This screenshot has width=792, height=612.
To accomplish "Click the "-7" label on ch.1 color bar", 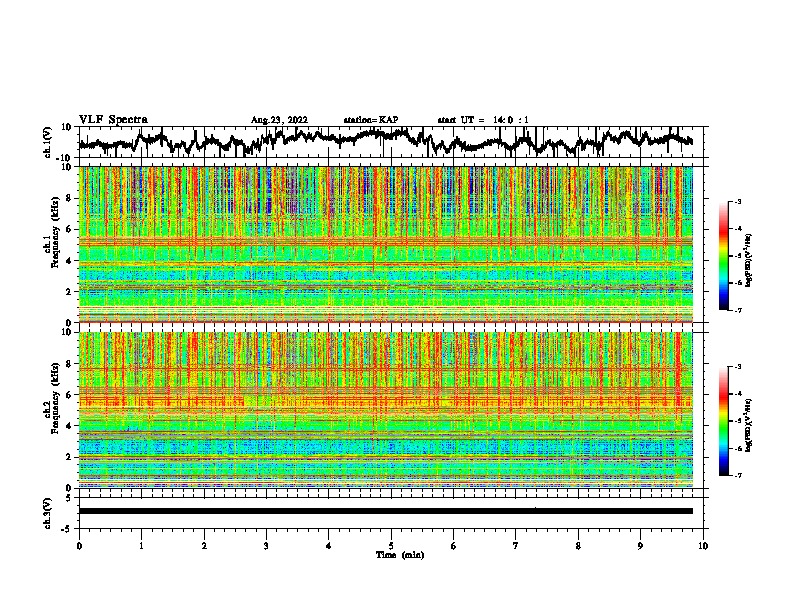I will (738, 310).
